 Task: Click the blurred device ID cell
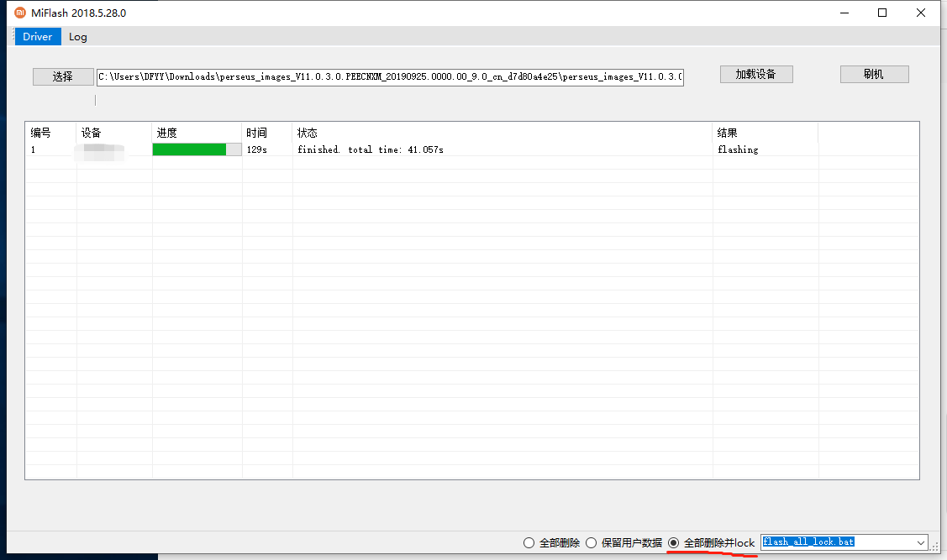click(x=100, y=151)
